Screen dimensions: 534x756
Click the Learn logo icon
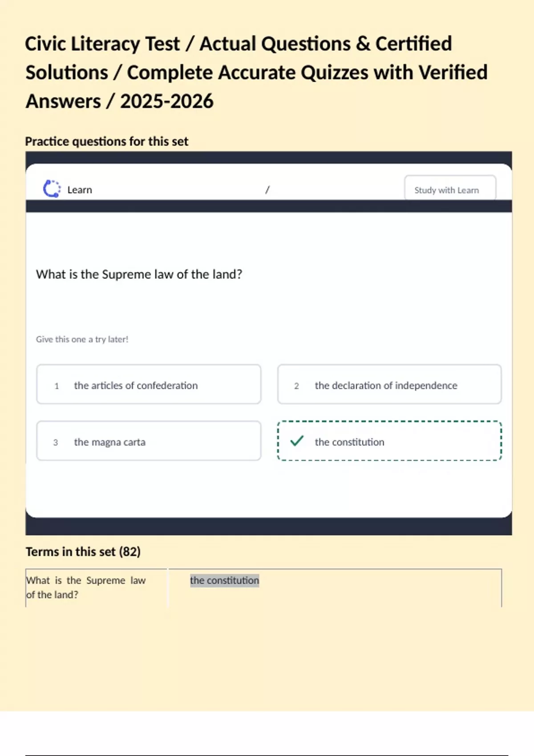[52, 189]
